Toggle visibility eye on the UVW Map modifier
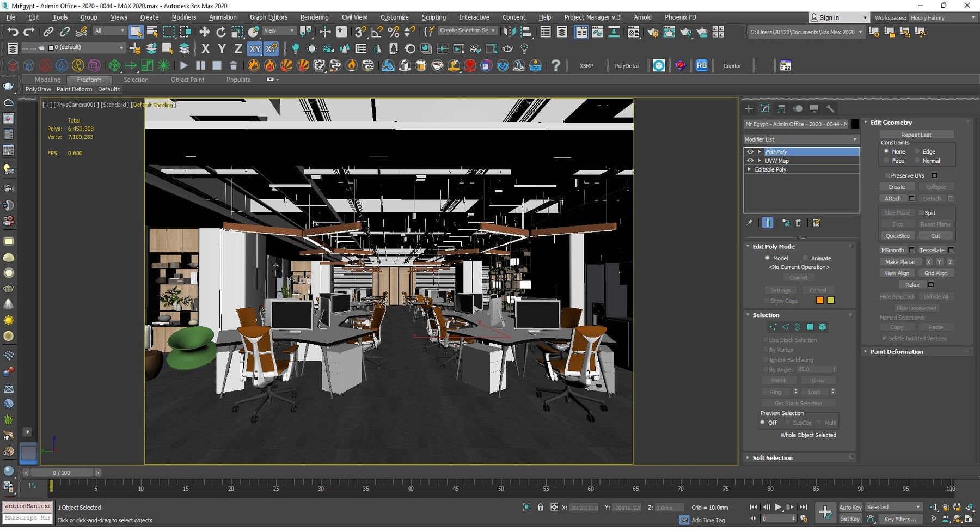 (750, 160)
